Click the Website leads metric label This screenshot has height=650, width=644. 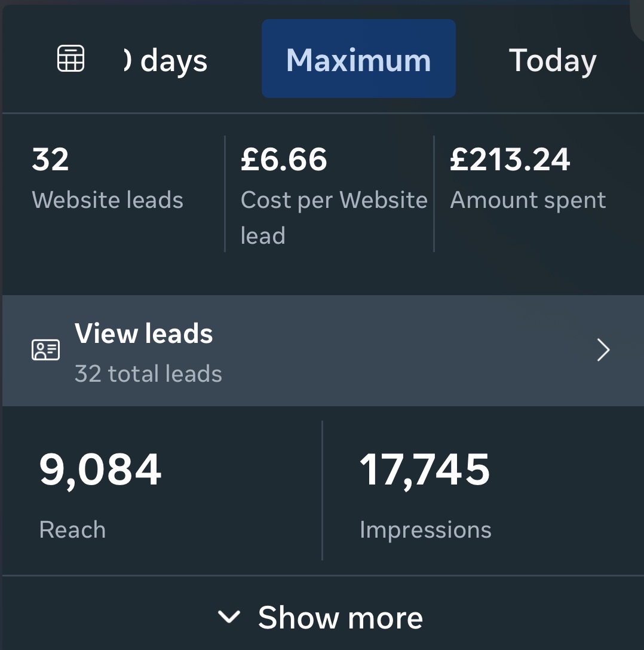pyautogui.click(x=108, y=200)
